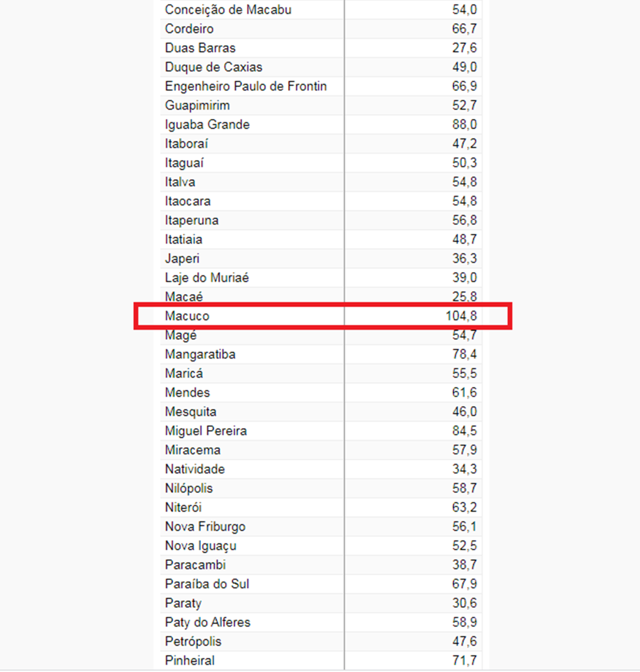Select the Nova Iguaçu value 52,5
The width and height of the screenshot is (640, 672).
coord(464,546)
